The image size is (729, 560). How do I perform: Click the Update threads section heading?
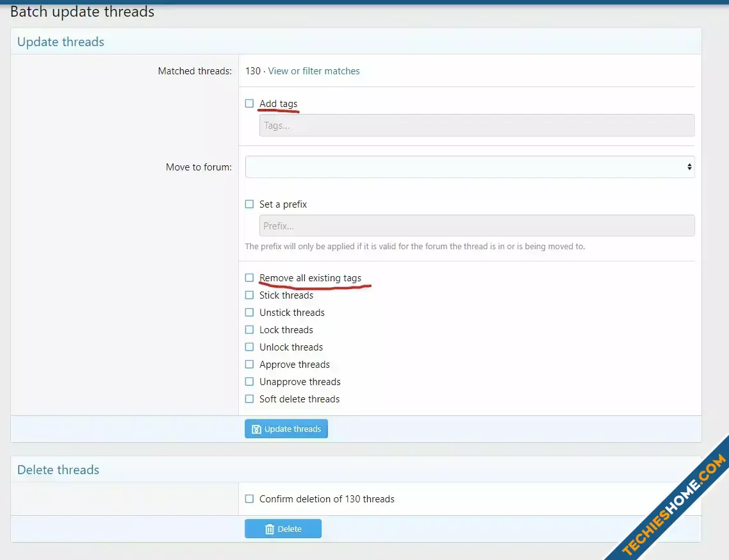point(60,42)
